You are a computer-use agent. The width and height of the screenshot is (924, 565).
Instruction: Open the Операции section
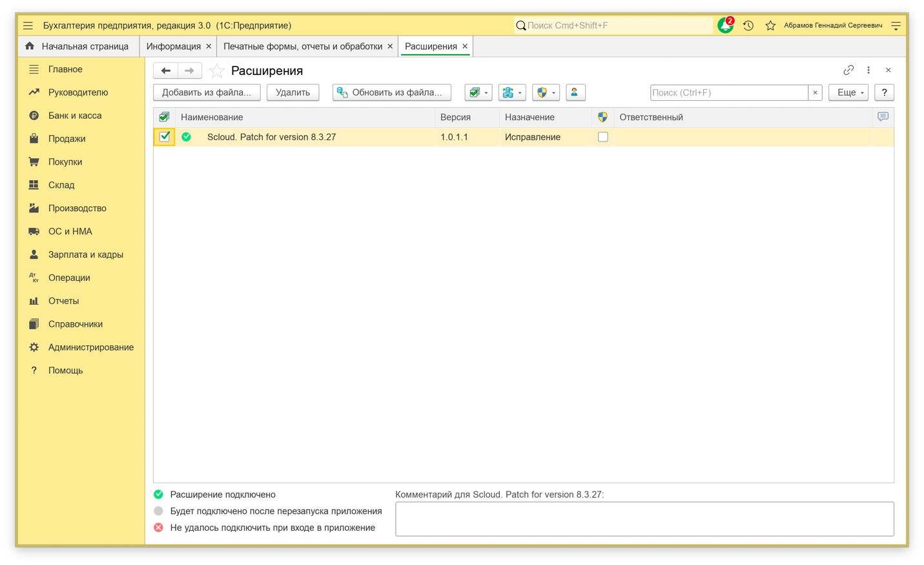(69, 278)
